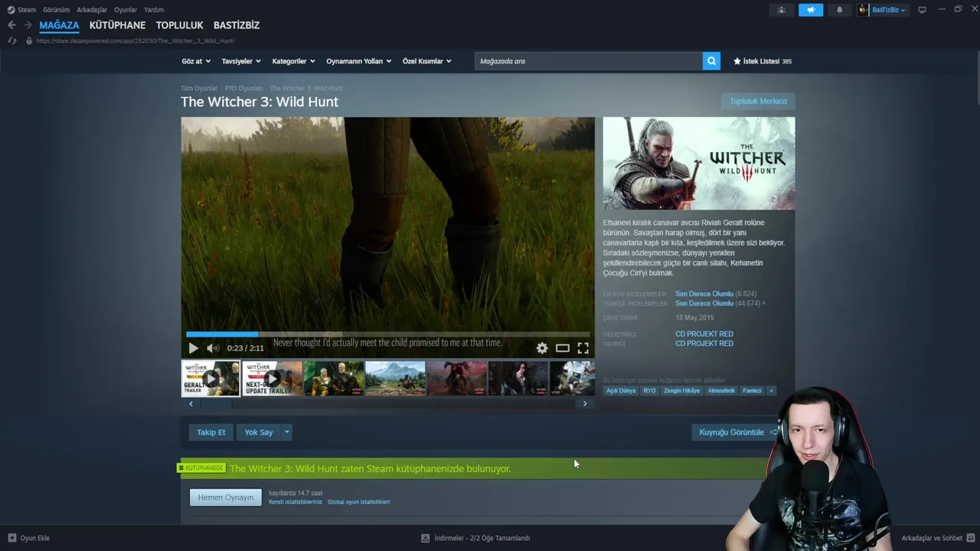
Task: Open the Yardım menu
Action: click(154, 10)
